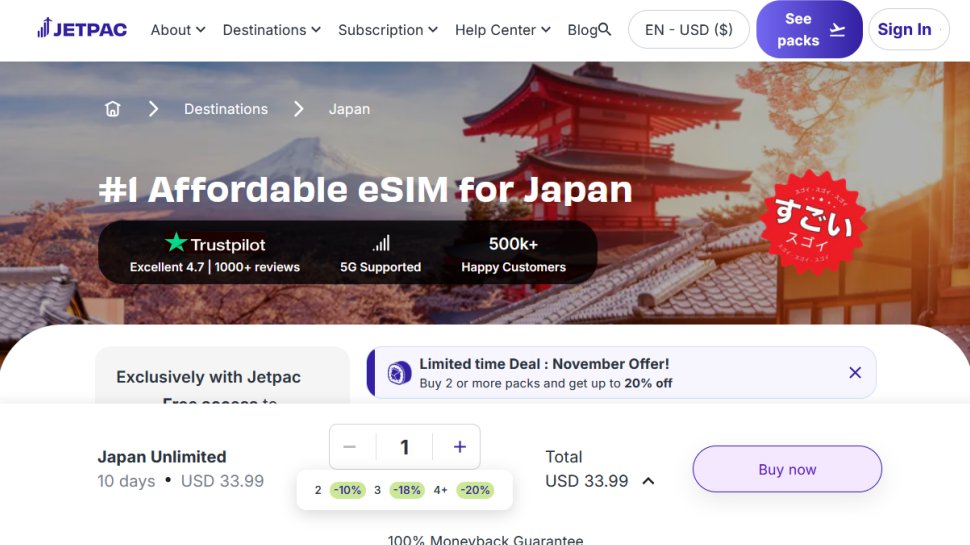This screenshot has height=545, width=970.
Task: Expand the Help Center menu
Action: tap(502, 30)
